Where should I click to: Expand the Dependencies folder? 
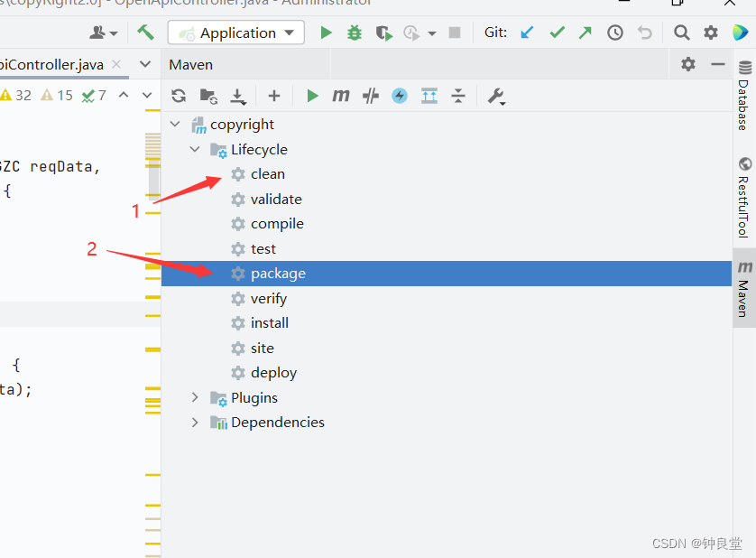195,422
